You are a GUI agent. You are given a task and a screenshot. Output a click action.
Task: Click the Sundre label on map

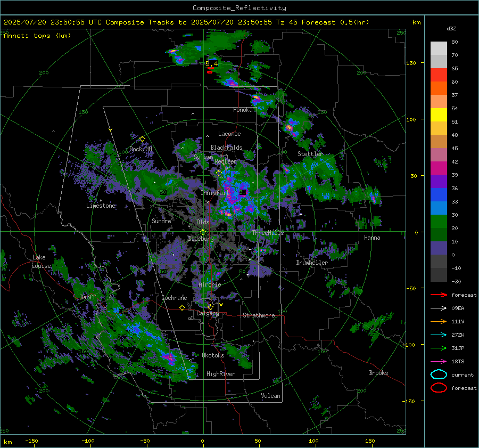[x=161, y=221]
